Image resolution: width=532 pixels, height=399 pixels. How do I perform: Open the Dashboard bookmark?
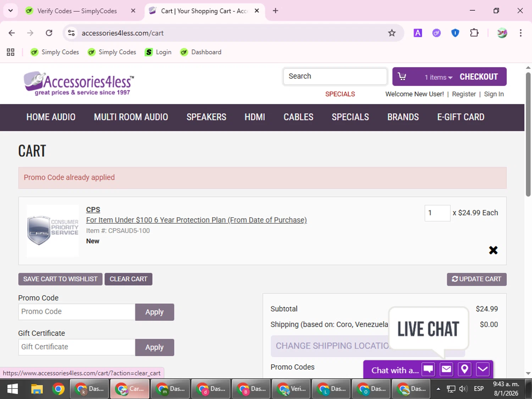tap(201, 52)
